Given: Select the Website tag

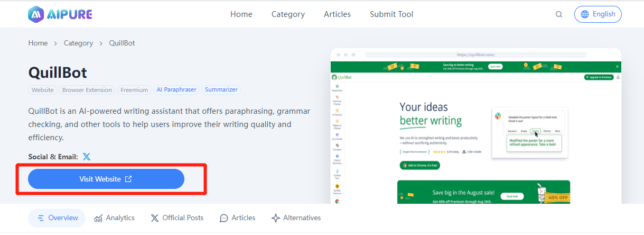Looking at the screenshot, I should tap(43, 90).
